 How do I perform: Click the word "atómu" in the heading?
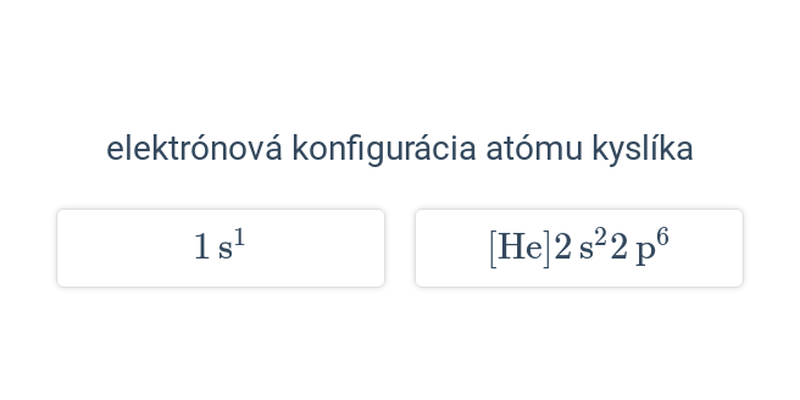534,150
